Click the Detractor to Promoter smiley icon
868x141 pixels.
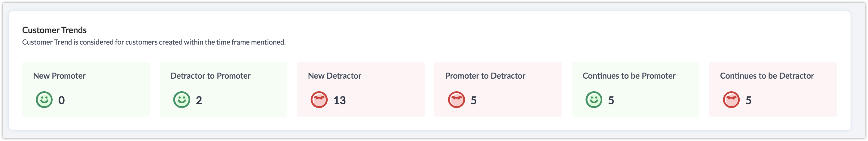pos(182,100)
